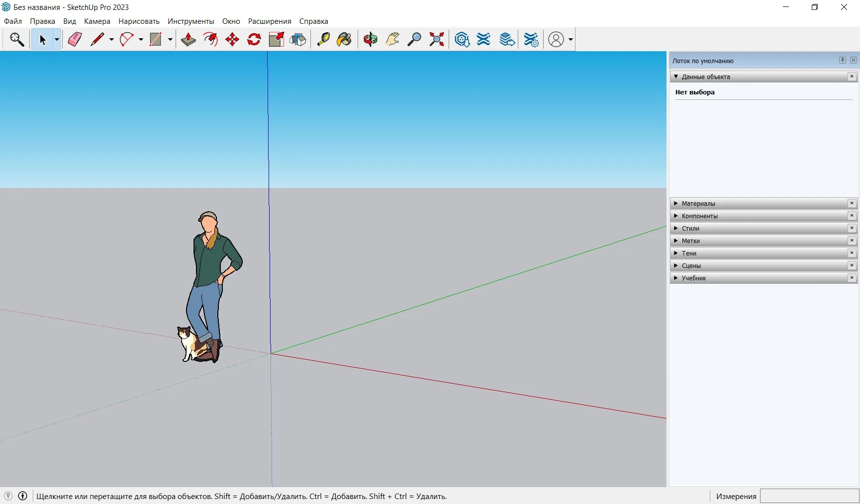Select the Select arrow tool
This screenshot has width=860, height=504.
click(x=42, y=39)
